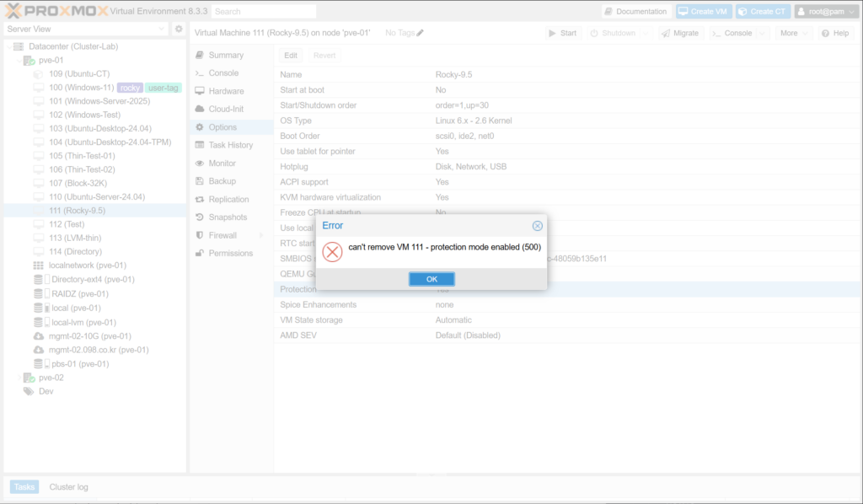
Task: Click OK in the Error dialog
Action: [431, 279]
